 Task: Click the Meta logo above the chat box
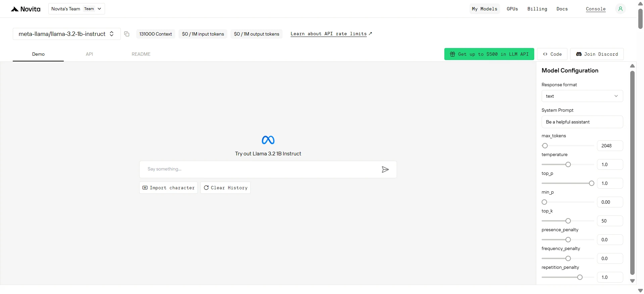click(268, 140)
